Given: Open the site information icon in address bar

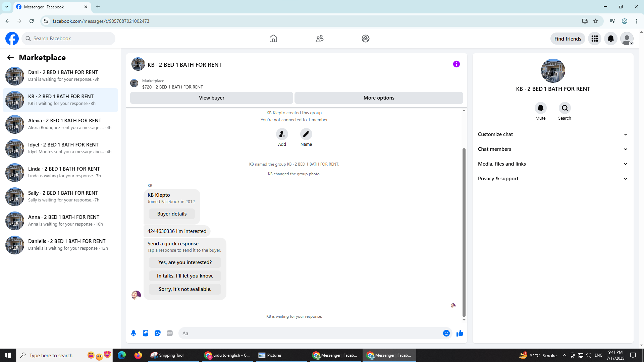Looking at the screenshot, I should [46, 21].
